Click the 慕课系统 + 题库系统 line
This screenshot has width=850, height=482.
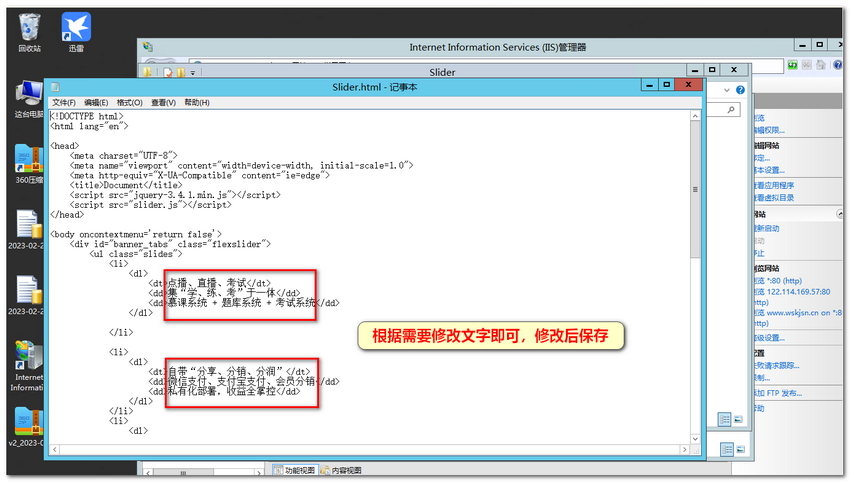[244, 303]
